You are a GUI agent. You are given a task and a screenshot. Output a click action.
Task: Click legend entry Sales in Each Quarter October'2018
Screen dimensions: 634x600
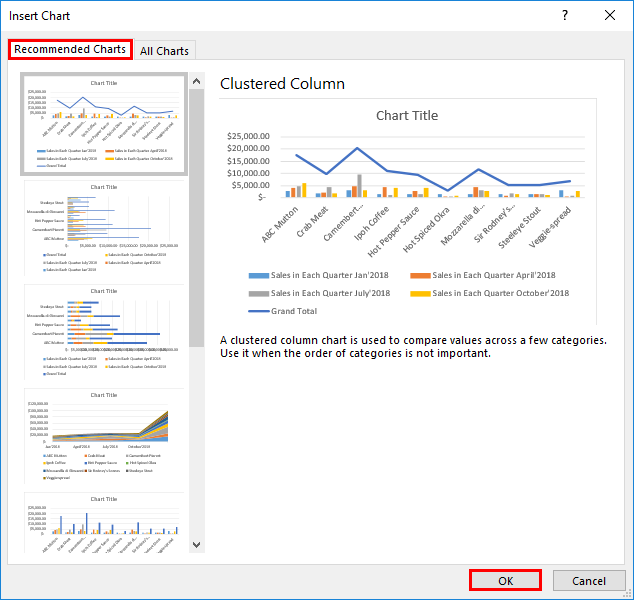coord(490,293)
